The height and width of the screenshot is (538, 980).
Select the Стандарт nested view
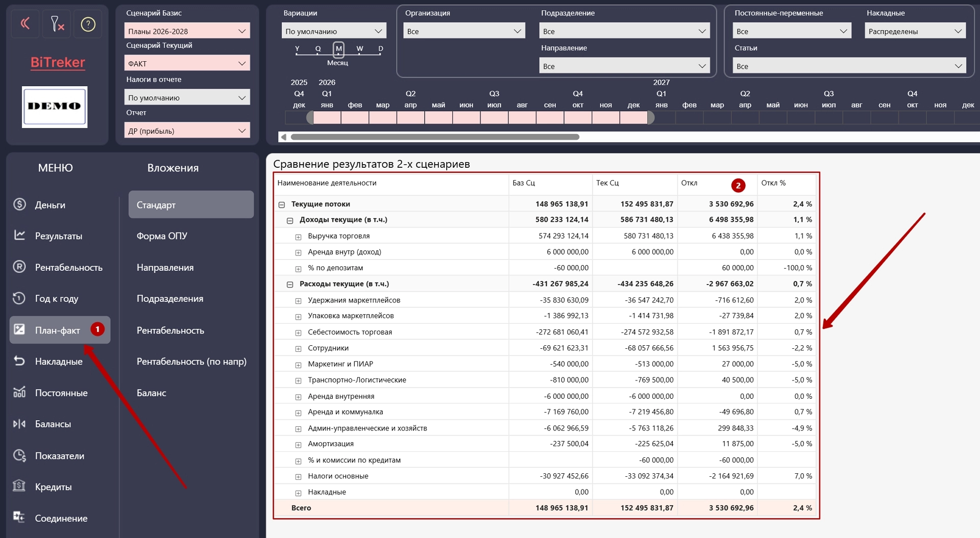(x=191, y=204)
